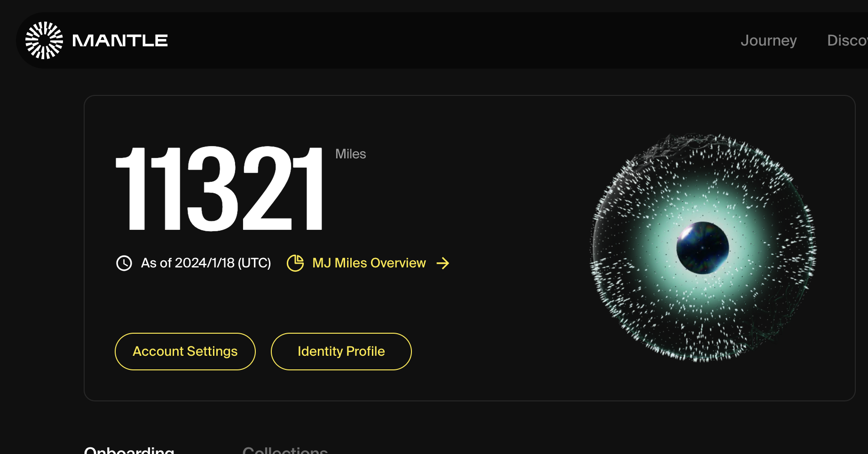Switch to the Onboarding tab
868x454 pixels.
click(x=129, y=450)
